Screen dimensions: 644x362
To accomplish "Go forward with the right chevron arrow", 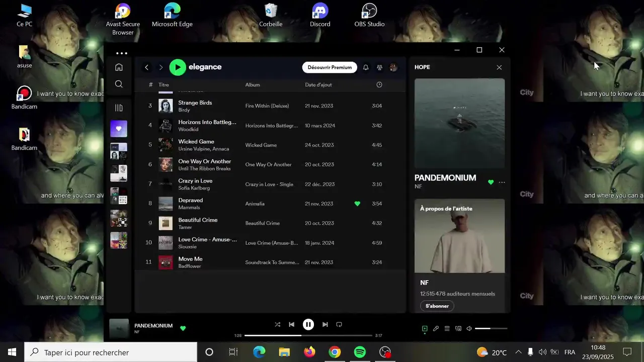I will pos(161,67).
